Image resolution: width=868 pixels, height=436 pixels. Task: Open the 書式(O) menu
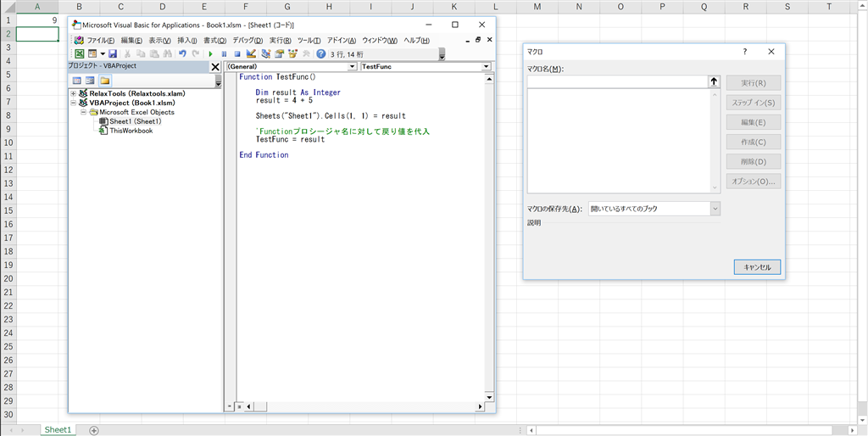point(214,41)
